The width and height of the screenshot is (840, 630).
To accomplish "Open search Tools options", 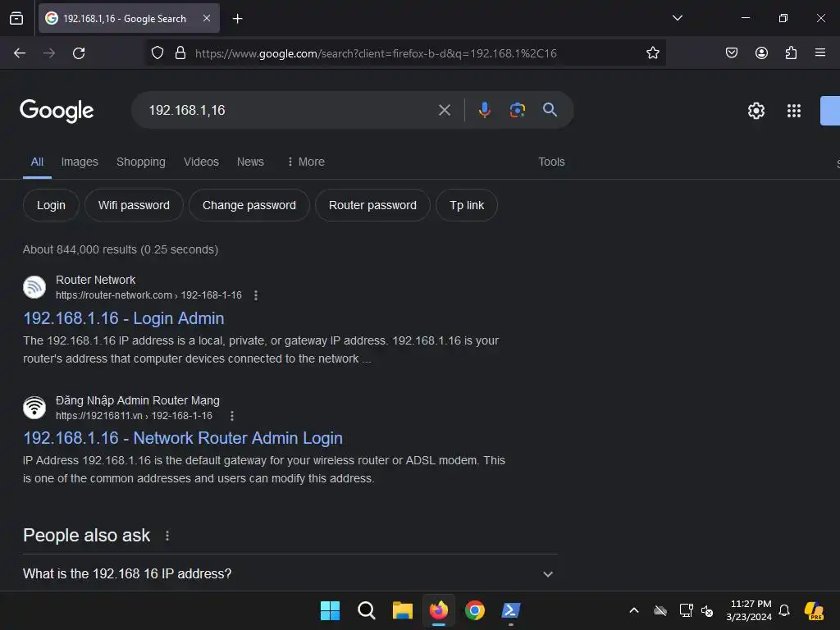I will click(x=551, y=162).
